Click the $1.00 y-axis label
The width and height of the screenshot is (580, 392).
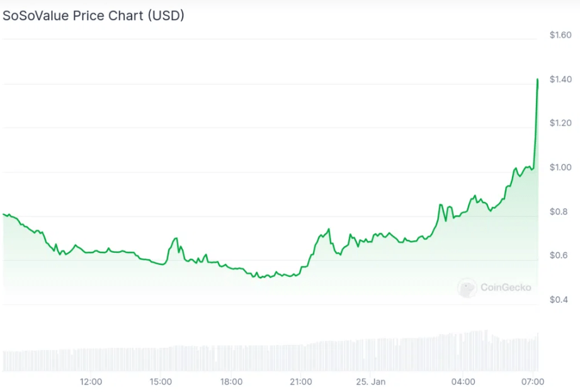point(560,167)
